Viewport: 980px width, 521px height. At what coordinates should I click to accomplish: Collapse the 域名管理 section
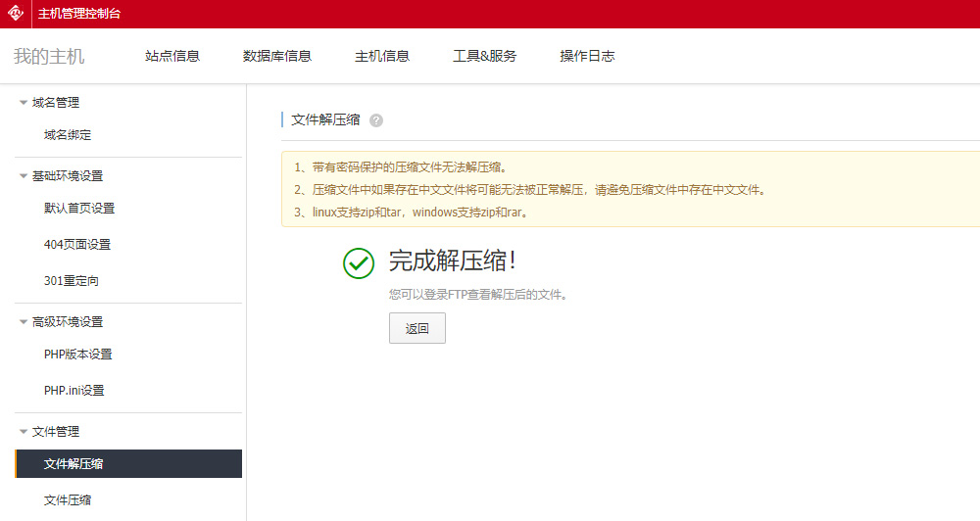[x=24, y=103]
